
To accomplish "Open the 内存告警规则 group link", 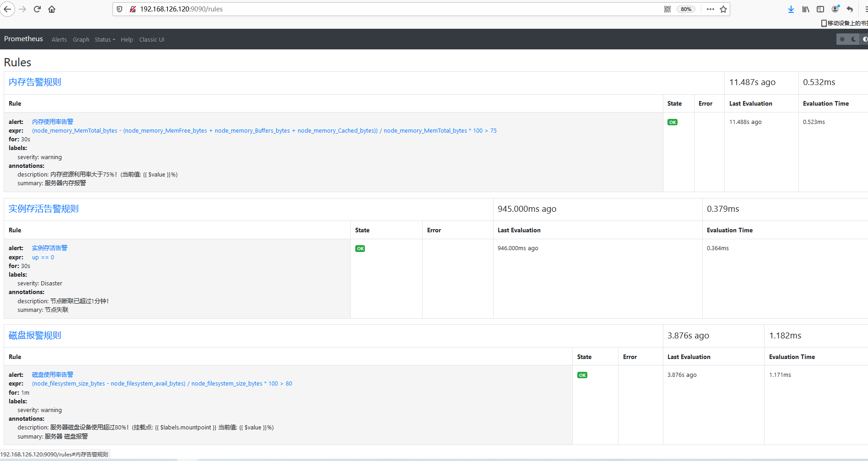I will [35, 82].
